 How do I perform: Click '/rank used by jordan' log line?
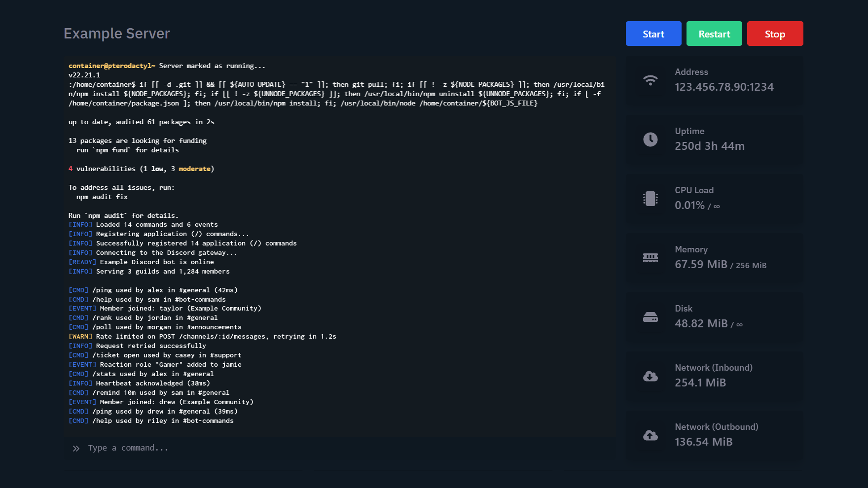[x=143, y=317]
